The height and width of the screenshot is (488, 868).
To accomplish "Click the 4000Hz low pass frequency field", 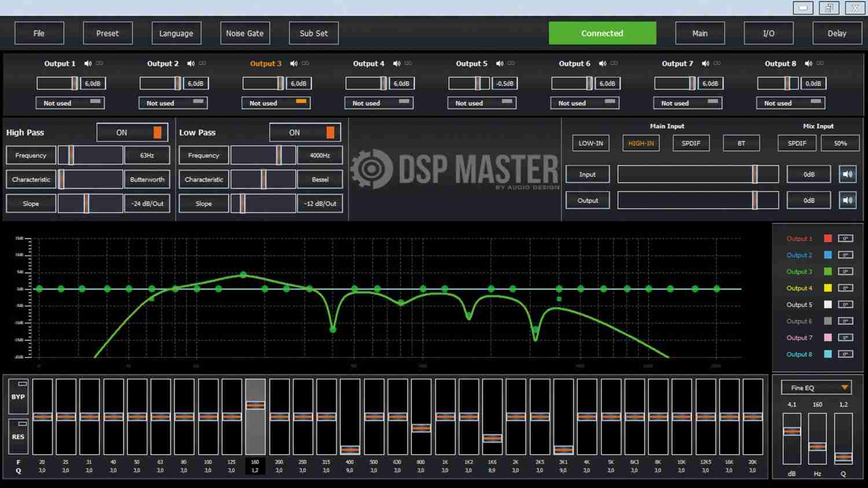I will (x=320, y=155).
